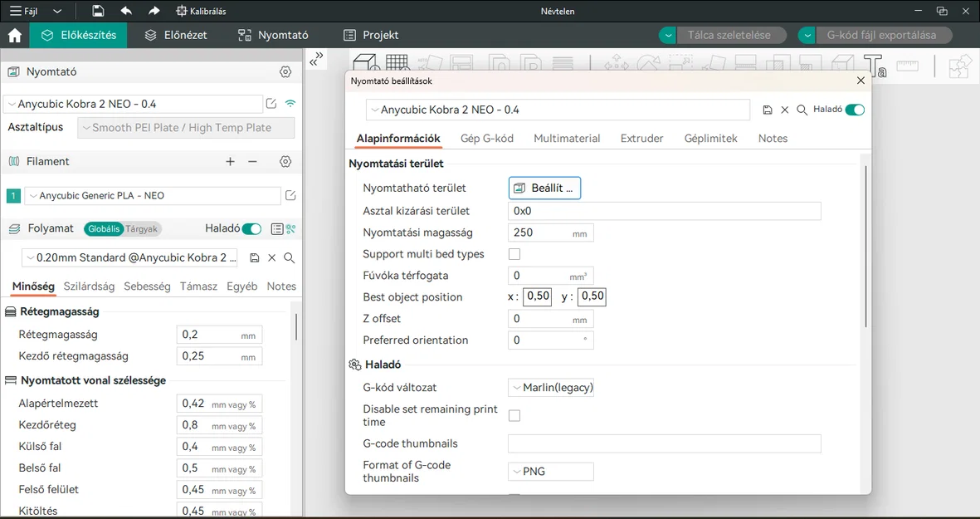This screenshot has height=519, width=980.
Task: Open the Extruder tab in dialog
Action: (x=642, y=139)
